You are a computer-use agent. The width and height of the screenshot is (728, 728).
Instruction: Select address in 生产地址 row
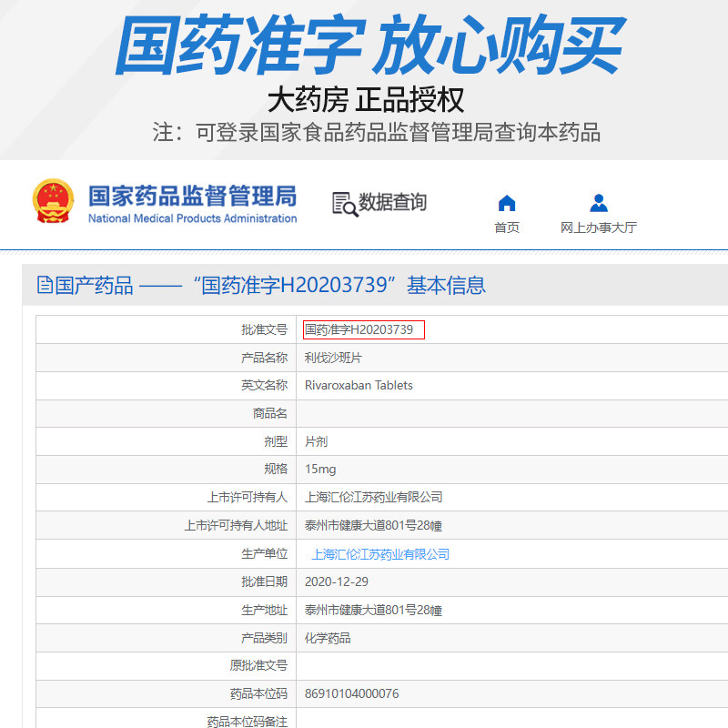point(373,610)
